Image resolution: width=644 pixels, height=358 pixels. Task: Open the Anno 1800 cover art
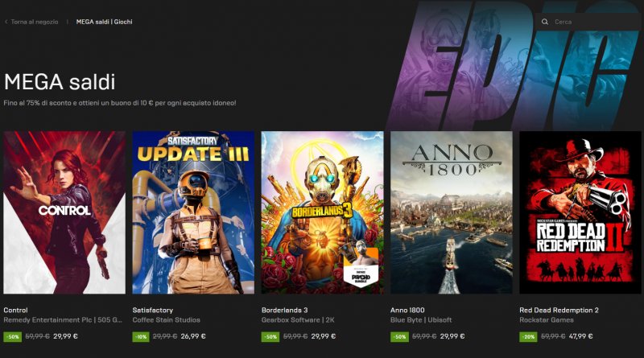pyautogui.click(x=452, y=212)
